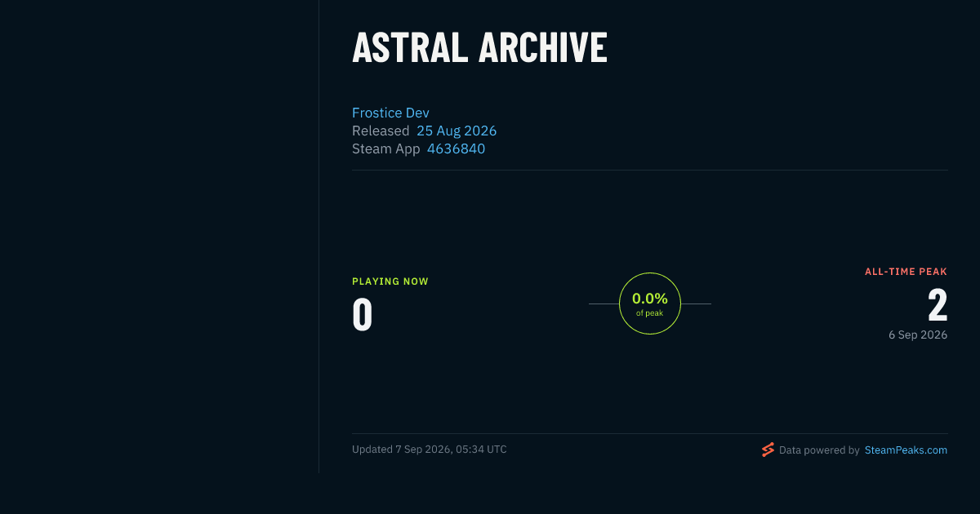The width and height of the screenshot is (980, 514).
Task: Click the SteamPeaks logo icon
Action: pos(768,450)
